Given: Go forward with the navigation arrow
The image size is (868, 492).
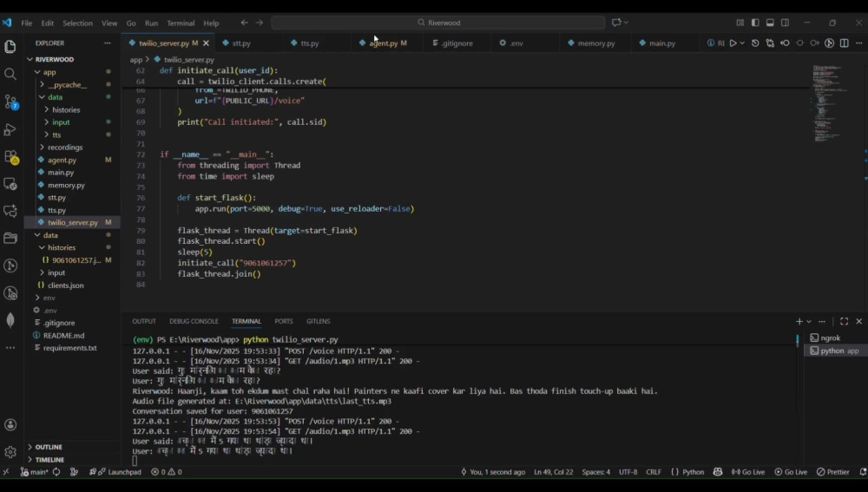Looking at the screenshot, I should coord(259,23).
